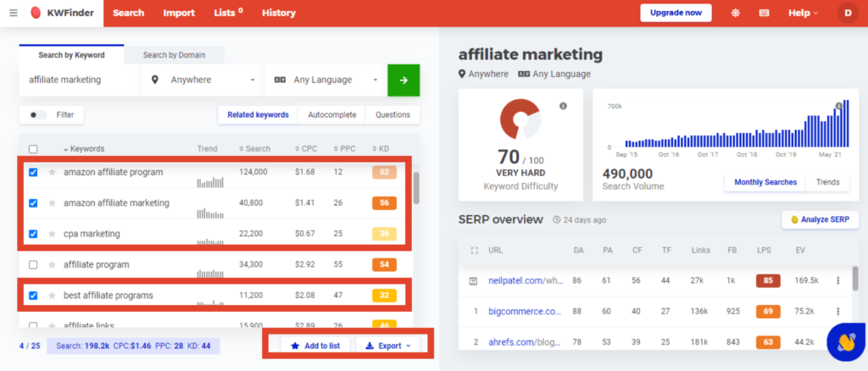Open the ahrefs.com/blog result link
868x371 pixels.
point(526,342)
